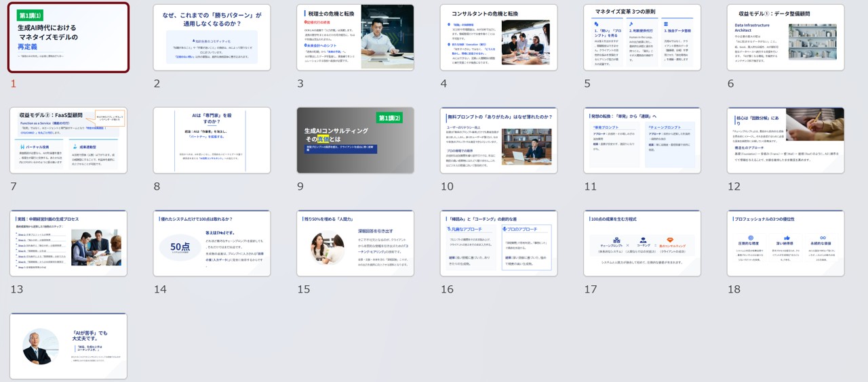Select slide 17 100点の成果を生む方程式
The width and height of the screenshot is (868, 382).
[642, 243]
